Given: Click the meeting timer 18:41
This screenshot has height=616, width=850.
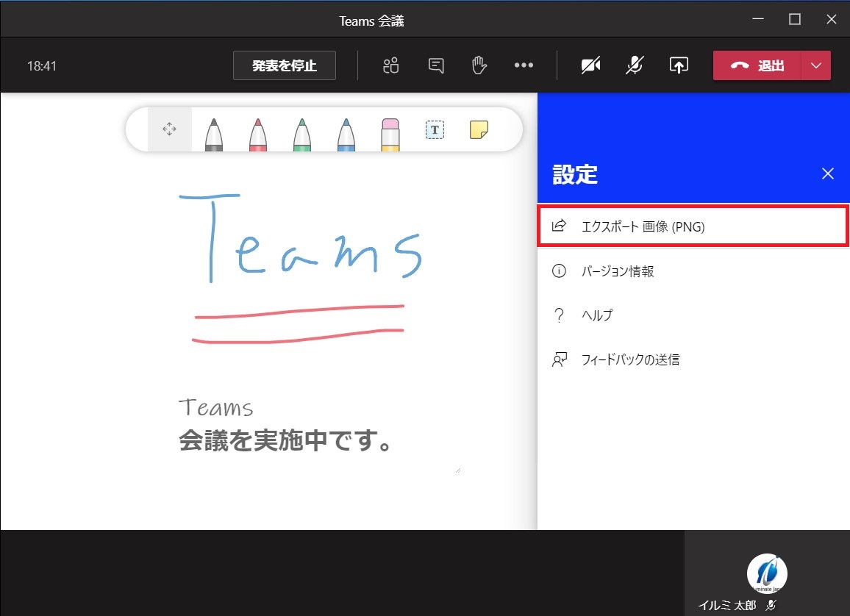Looking at the screenshot, I should [x=42, y=66].
